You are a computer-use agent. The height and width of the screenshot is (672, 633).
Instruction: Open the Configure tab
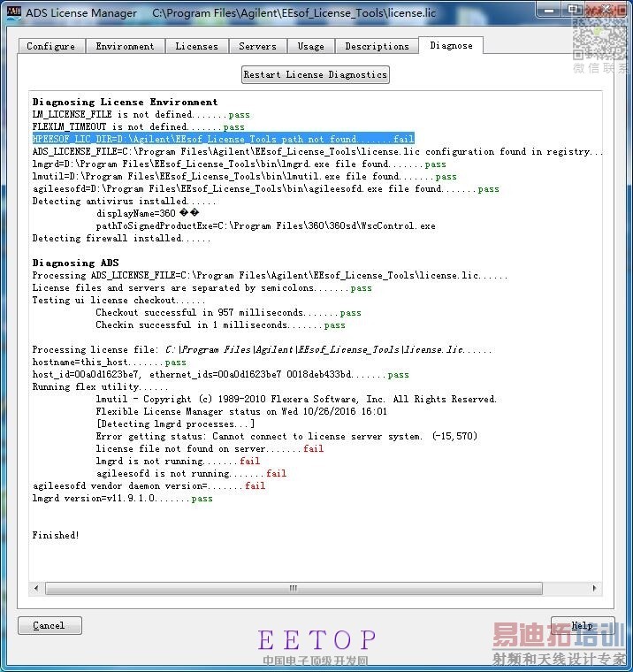click(x=51, y=46)
